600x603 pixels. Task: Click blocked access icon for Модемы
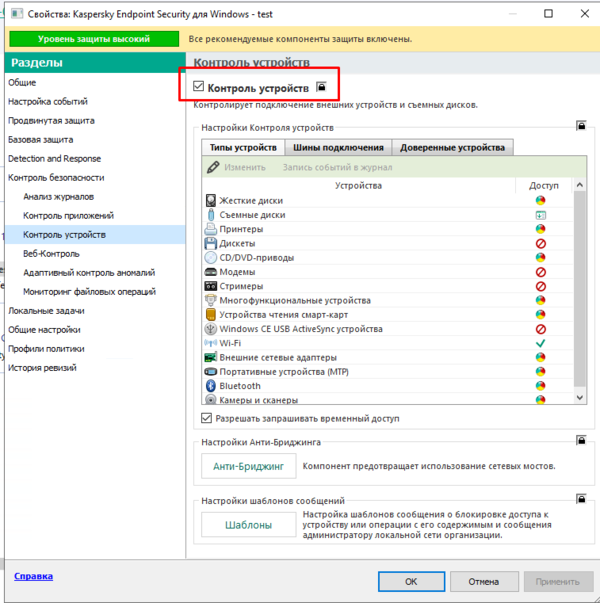[x=540, y=272]
